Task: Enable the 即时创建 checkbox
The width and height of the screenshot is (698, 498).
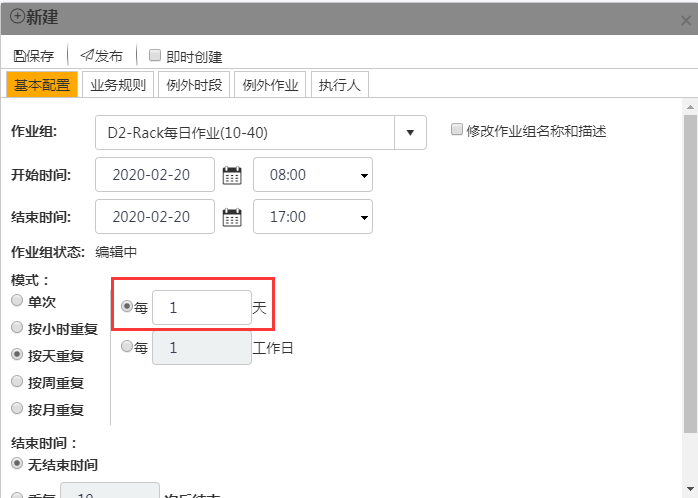Action: point(155,56)
